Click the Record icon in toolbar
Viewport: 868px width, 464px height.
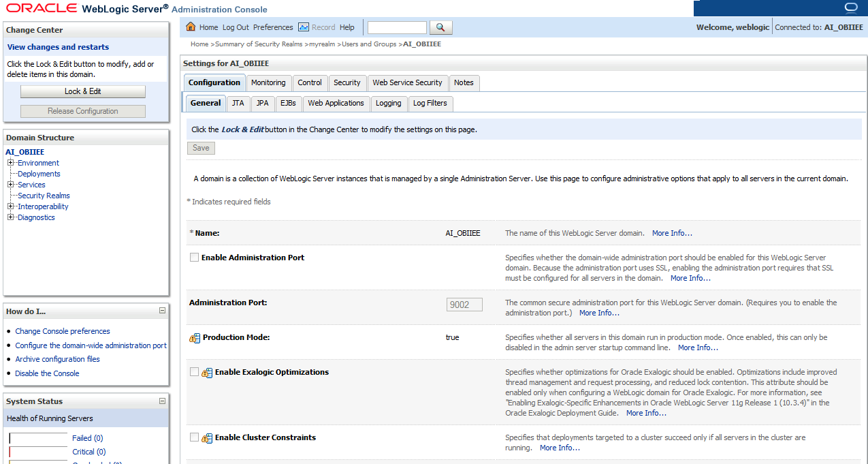click(x=304, y=27)
